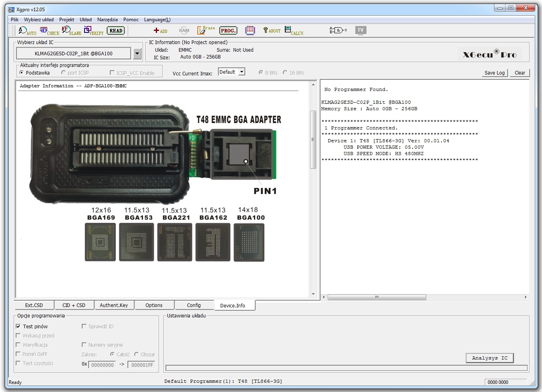Screen dimensions: 542x392
Task: Open the ABOUT question-mark icon
Action: click(272, 30)
